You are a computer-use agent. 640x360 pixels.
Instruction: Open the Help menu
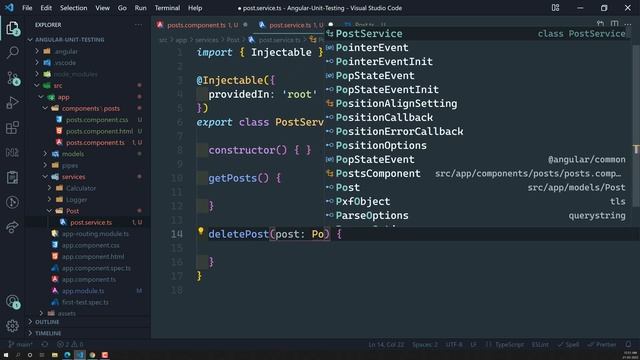coord(195,8)
